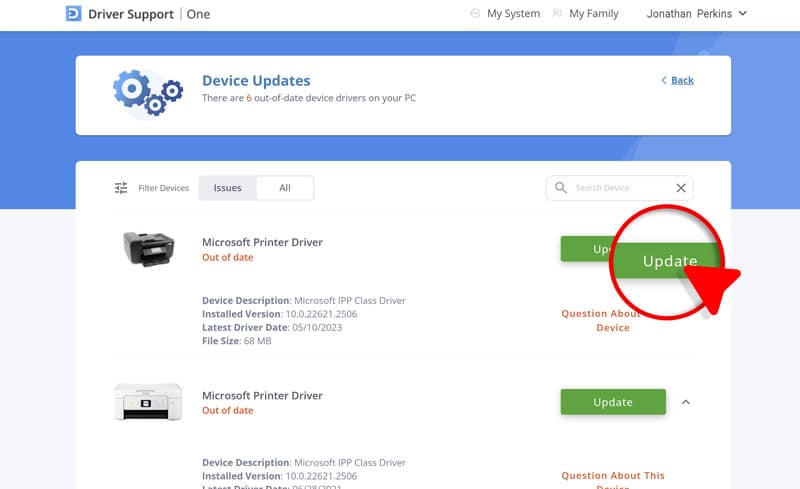Open the My System icon
800x489 pixels.
pyautogui.click(x=475, y=14)
